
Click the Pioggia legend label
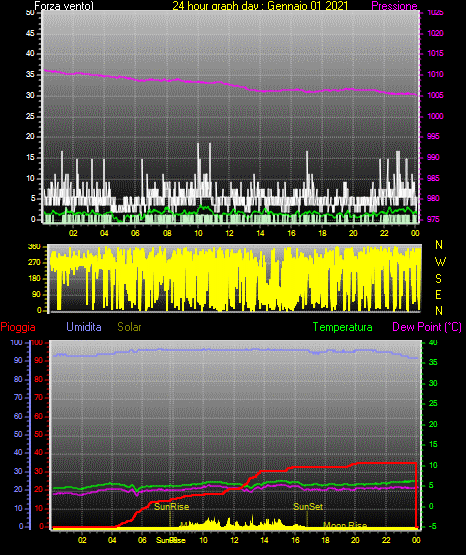click(x=18, y=327)
